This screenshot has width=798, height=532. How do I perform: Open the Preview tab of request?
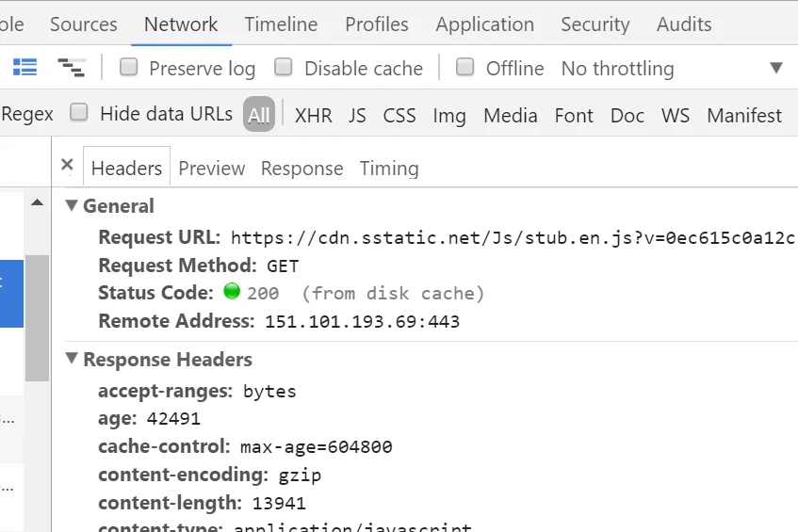click(x=212, y=169)
